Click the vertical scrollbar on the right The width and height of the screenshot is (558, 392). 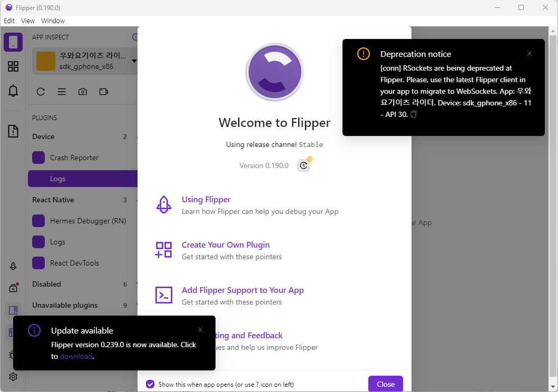[x=553, y=207]
